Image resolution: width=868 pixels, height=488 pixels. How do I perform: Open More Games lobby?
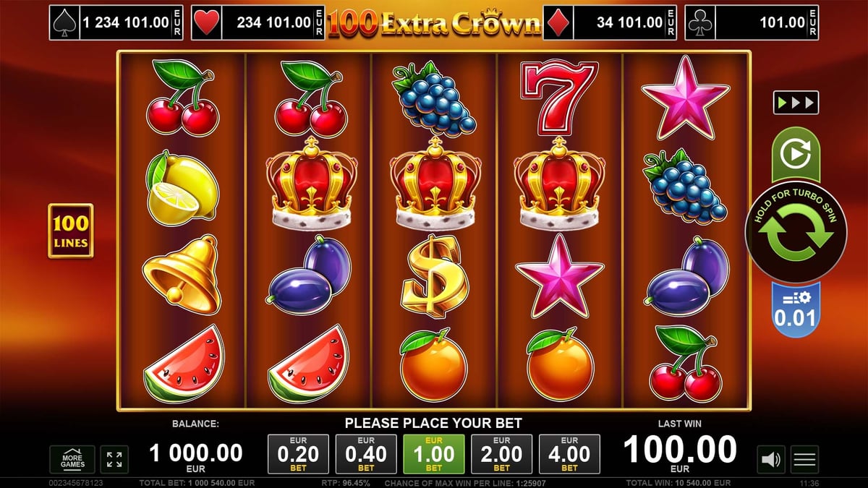72,459
